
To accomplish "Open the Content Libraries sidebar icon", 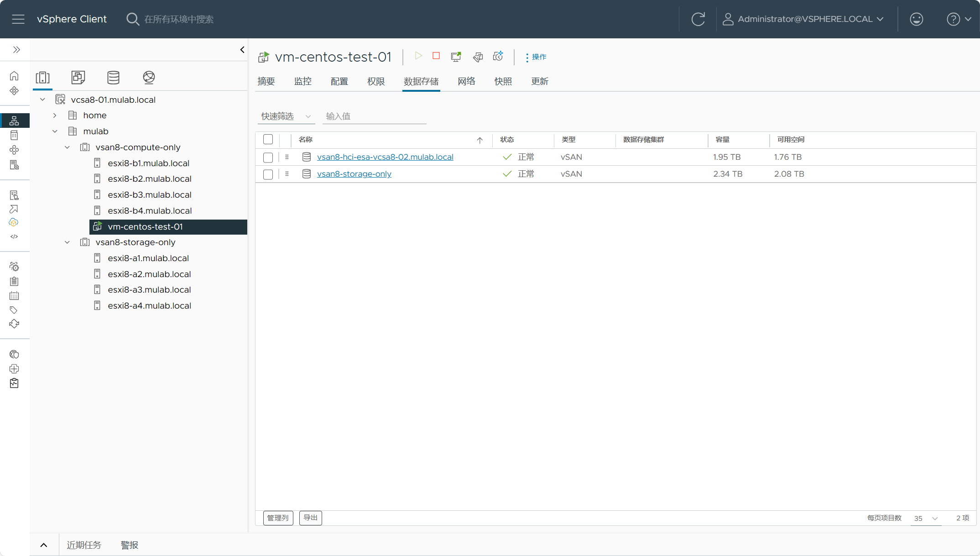I will point(14,135).
